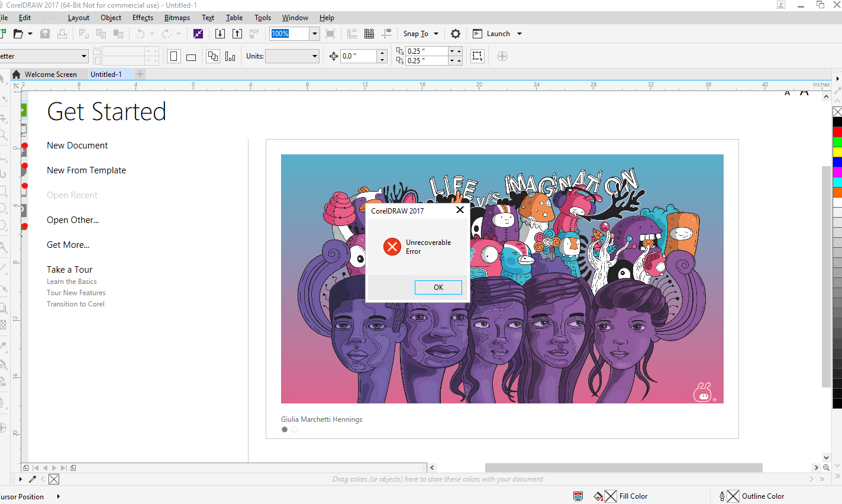
Task: Pick the red swatch from the color palette
Action: point(838,131)
